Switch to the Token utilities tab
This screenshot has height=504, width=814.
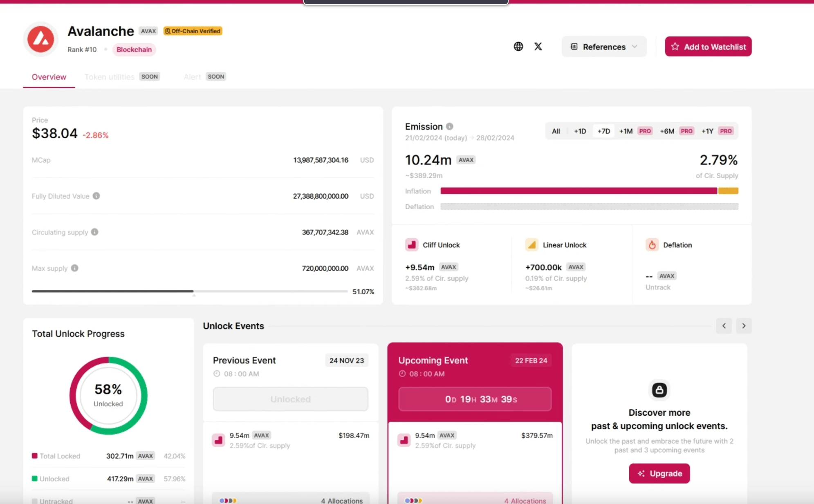(x=110, y=76)
